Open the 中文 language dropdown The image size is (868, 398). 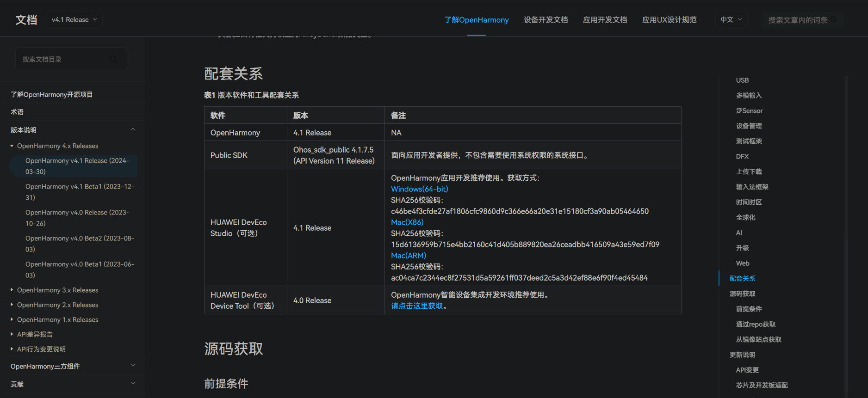pyautogui.click(x=731, y=19)
